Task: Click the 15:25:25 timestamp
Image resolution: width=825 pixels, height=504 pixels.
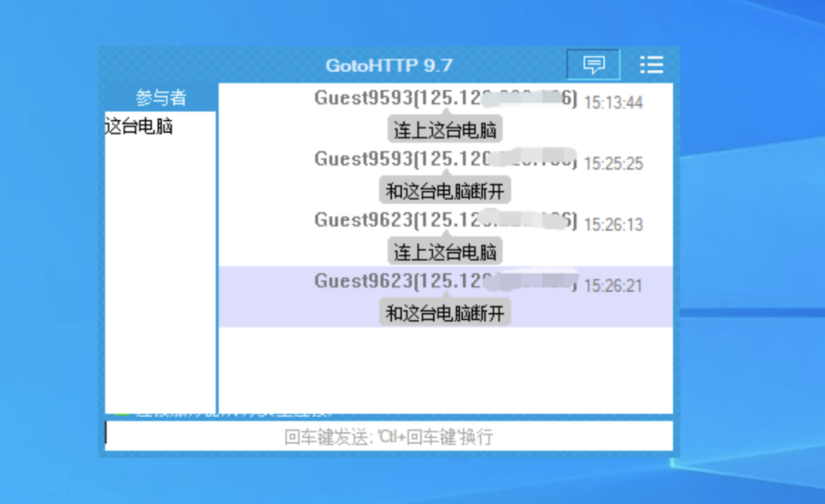Action: point(613,163)
